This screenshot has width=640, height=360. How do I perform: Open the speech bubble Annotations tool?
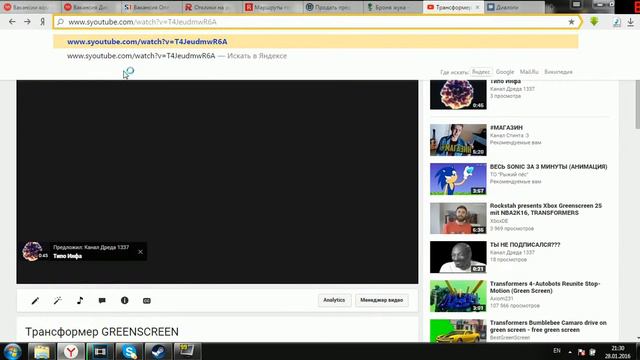click(x=102, y=301)
